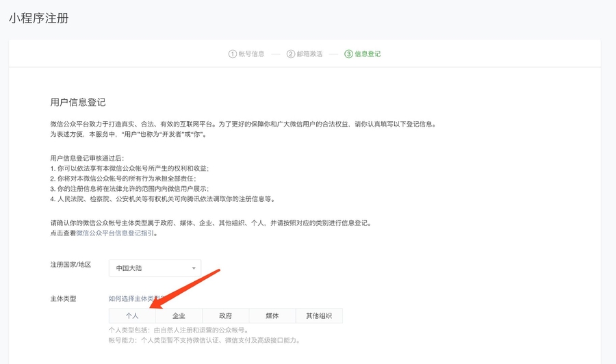
Task: Click the 注册国家/地区 field label
Action: coord(70,265)
